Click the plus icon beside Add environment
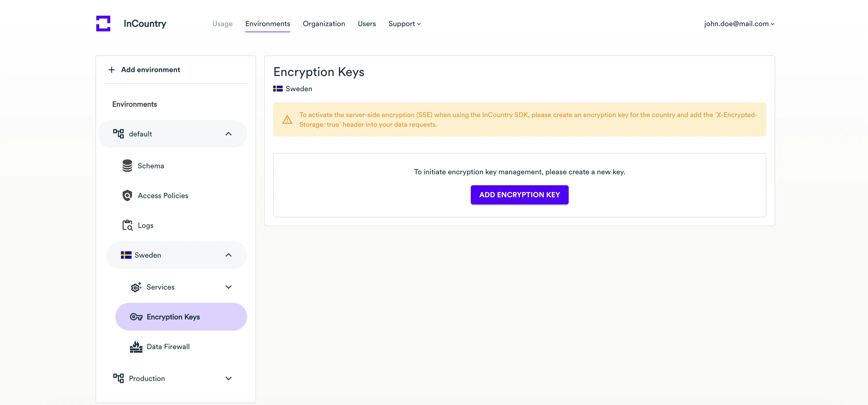This screenshot has height=405, width=868. click(x=112, y=70)
